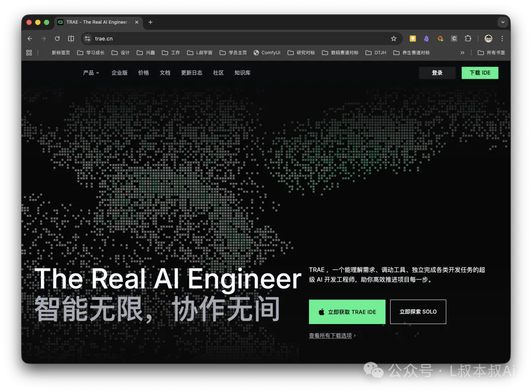The image size is (532, 392).
Task: Open the 更新日志 navigation item
Action: tap(192, 72)
